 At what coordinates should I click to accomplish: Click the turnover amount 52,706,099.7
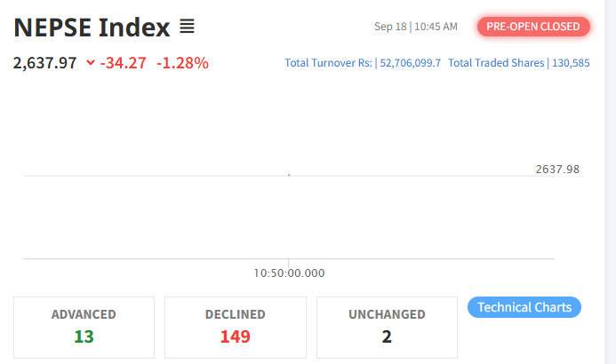410,63
